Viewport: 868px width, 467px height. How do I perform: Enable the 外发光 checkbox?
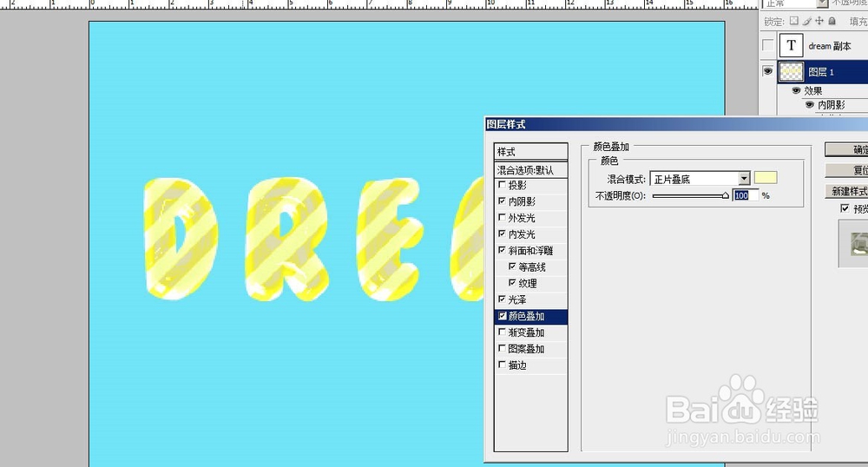[x=502, y=218]
